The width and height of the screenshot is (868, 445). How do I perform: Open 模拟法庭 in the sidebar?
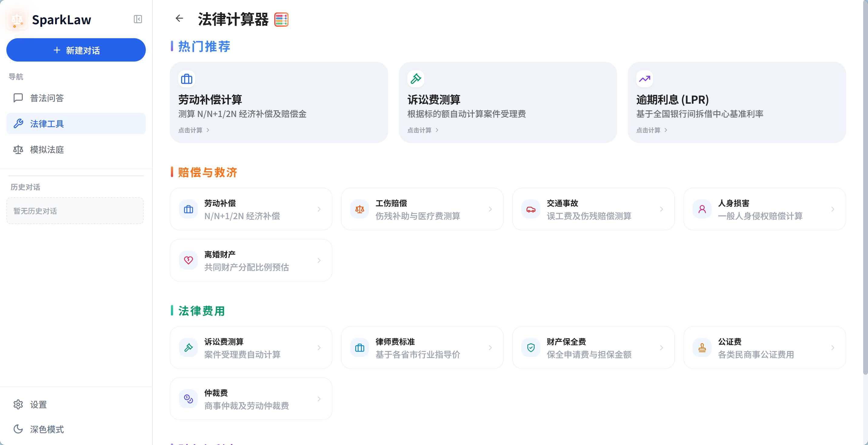coord(76,149)
